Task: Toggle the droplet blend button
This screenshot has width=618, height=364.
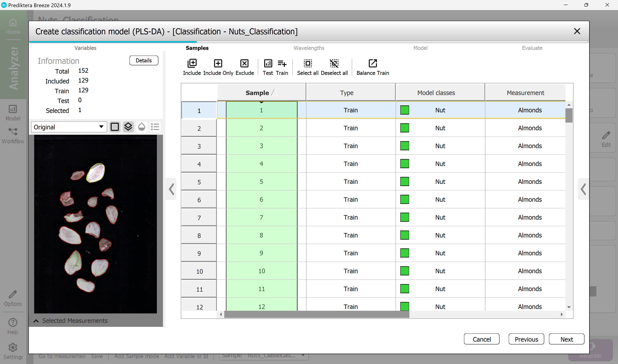Action: pyautogui.click(x=142, y=127)
